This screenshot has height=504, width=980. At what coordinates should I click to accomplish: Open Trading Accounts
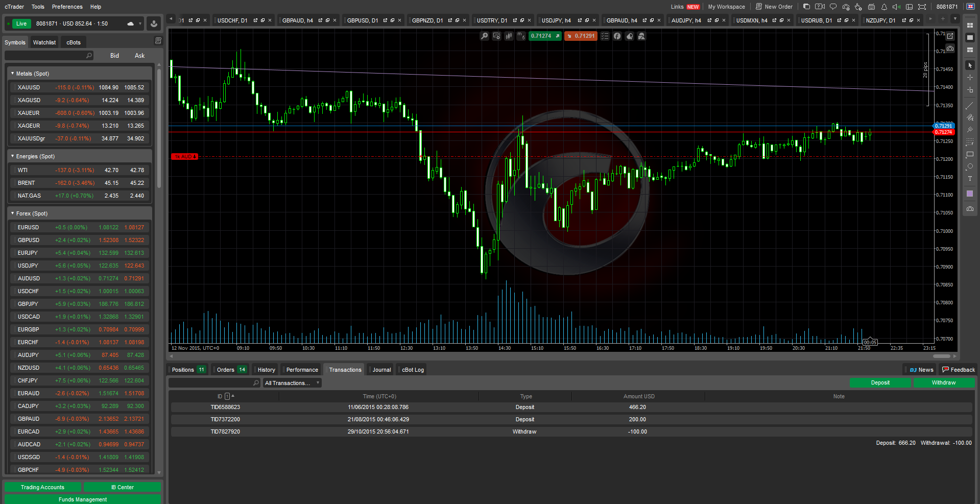coord(42,487)
